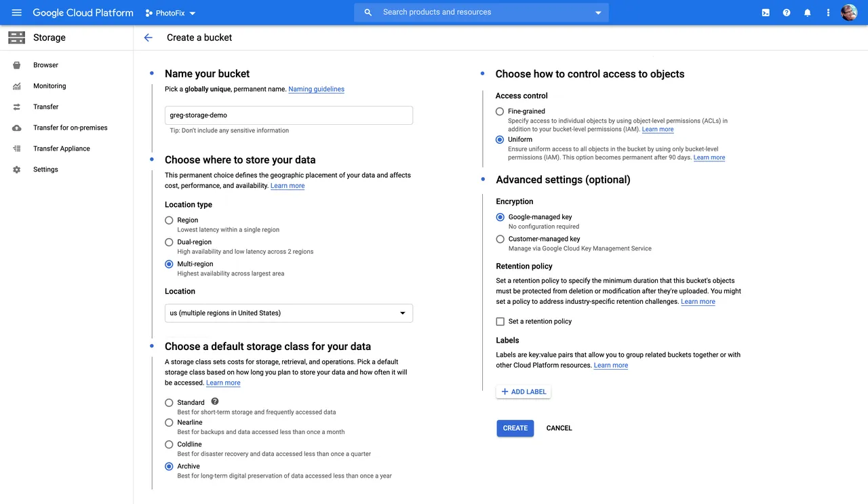This screenshot has width=868, height=504.
Task: Open Cloud Shell from the top bar
Action: (766, 12)
